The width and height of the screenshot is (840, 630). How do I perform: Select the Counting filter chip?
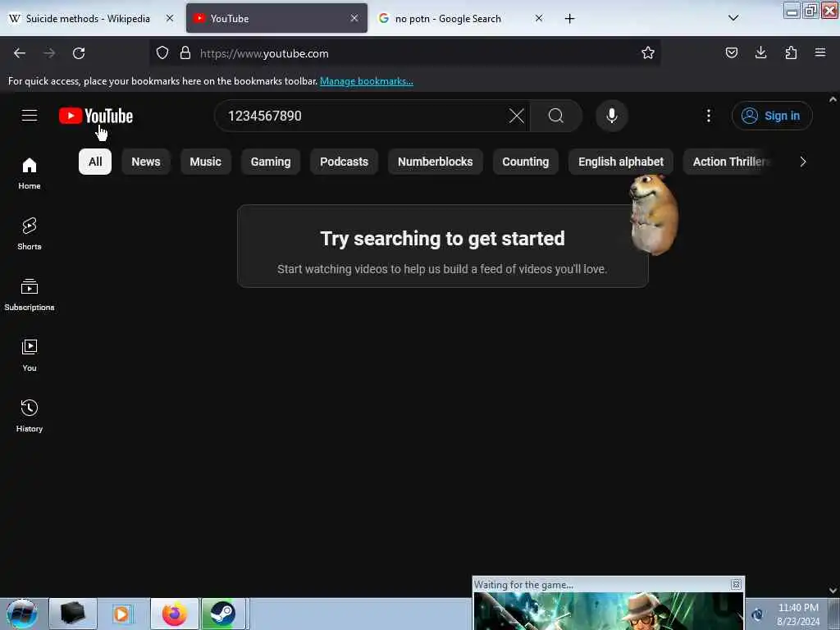pos(526,162)
